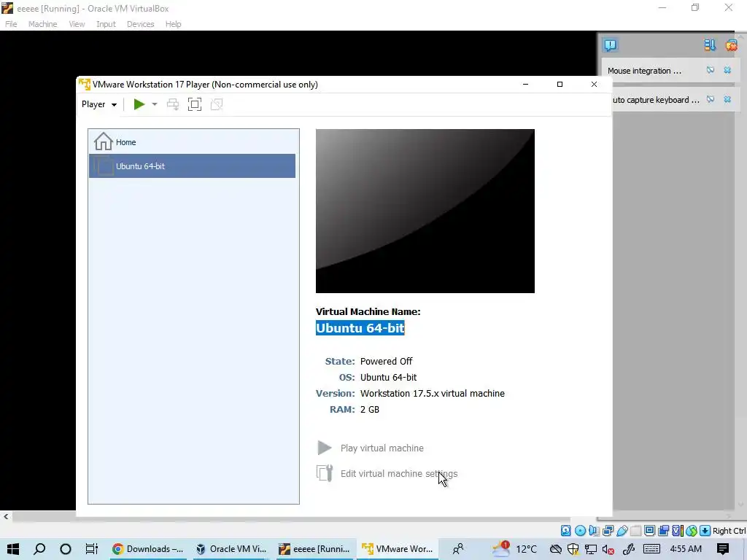The width and height of the screenshot is (747, 560).
Task: Click the USB devices status icon
Action: [622, 531]
